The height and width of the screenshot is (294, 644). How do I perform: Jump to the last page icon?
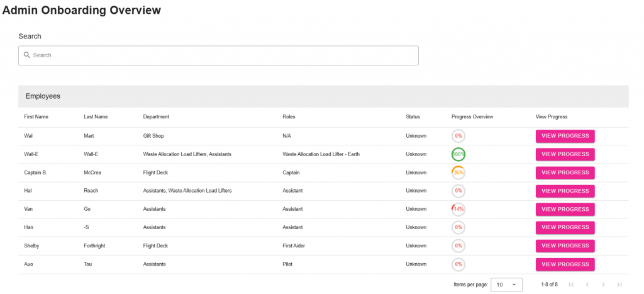(619, 285)
